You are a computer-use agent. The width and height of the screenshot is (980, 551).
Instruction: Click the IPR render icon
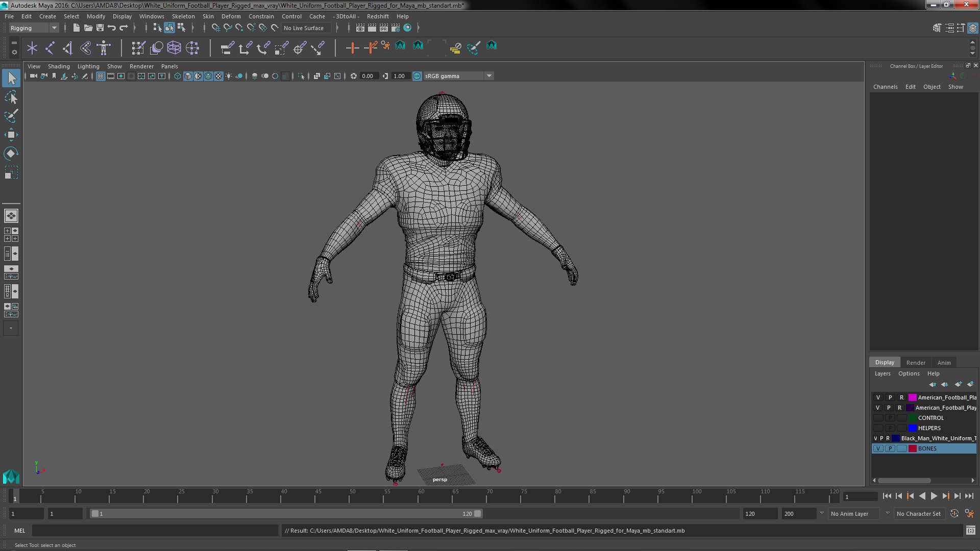[384, 28]
